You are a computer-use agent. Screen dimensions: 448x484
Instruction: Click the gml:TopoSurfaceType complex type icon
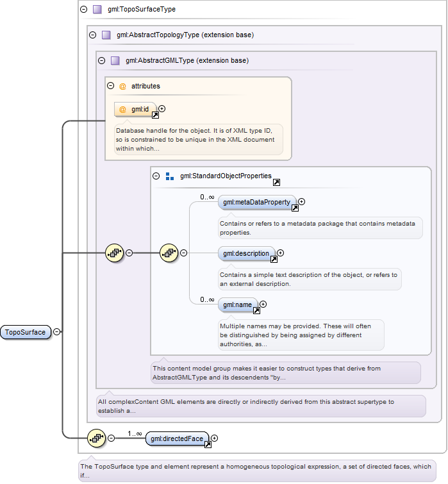tap(97, 9)
